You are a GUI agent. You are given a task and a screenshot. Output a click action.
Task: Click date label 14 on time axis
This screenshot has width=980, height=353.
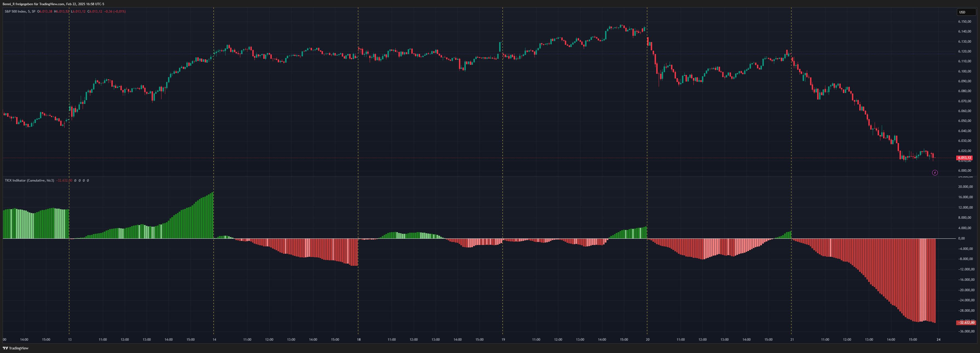click(214, 339)
